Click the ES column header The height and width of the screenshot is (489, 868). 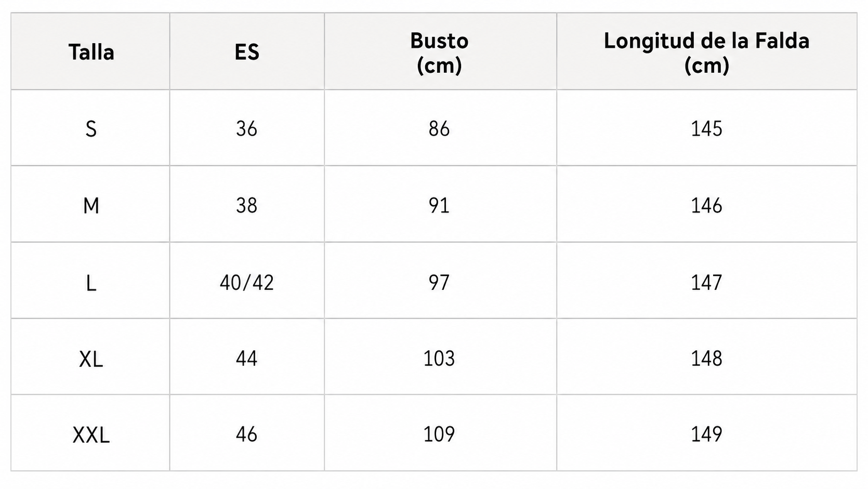tap(247, 52)
